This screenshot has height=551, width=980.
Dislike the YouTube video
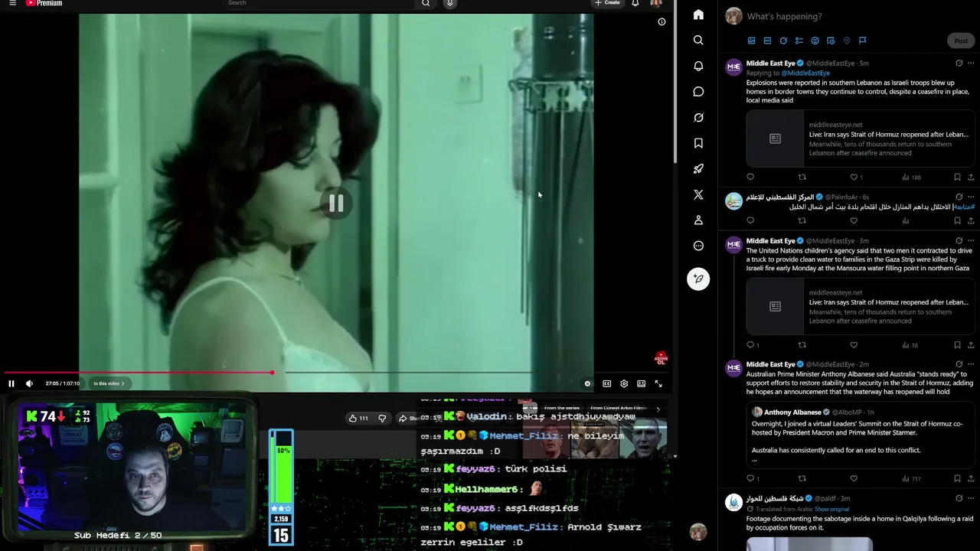pos(382,418)
